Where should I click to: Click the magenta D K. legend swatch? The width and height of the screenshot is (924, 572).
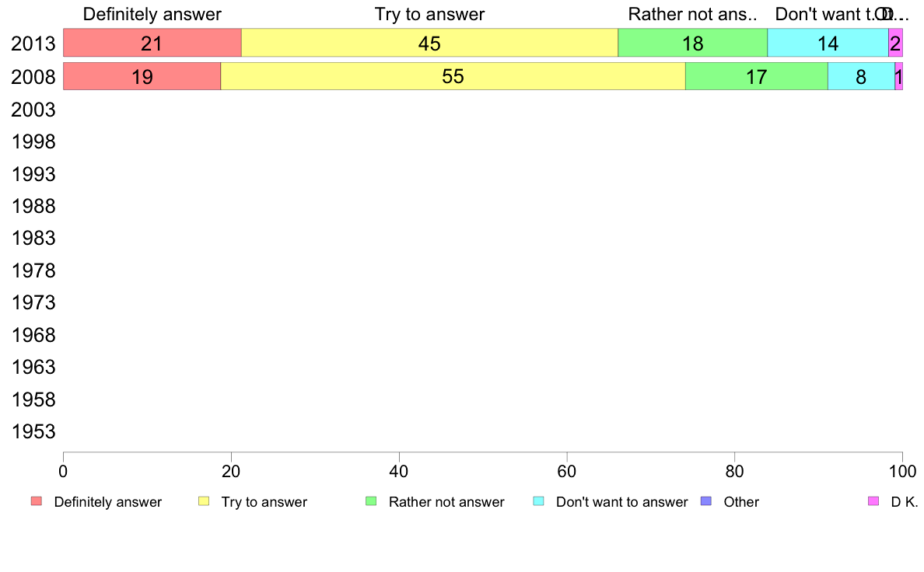[x=873, y=501]
